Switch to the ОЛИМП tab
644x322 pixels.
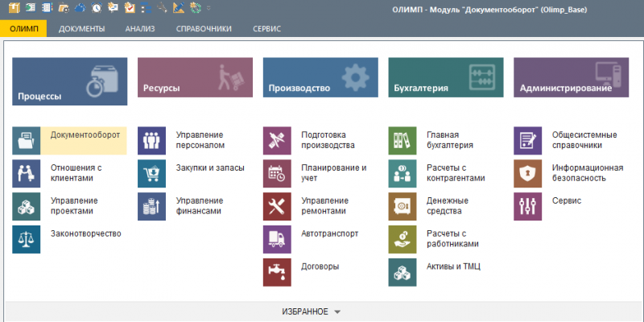pyautogui.click(x=23, y=29)
